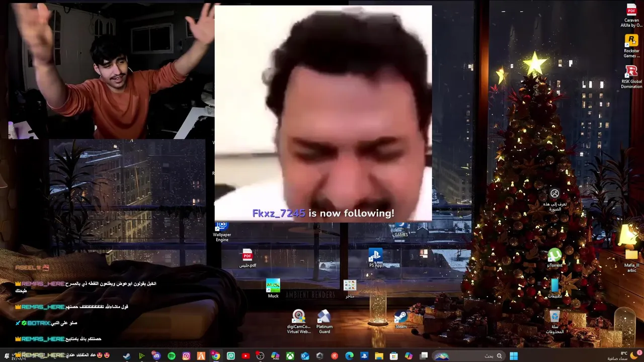This screenshot has height=362, width=644.
Task: Open YouTube from the taskbar
Action: (x=246, y=356)
